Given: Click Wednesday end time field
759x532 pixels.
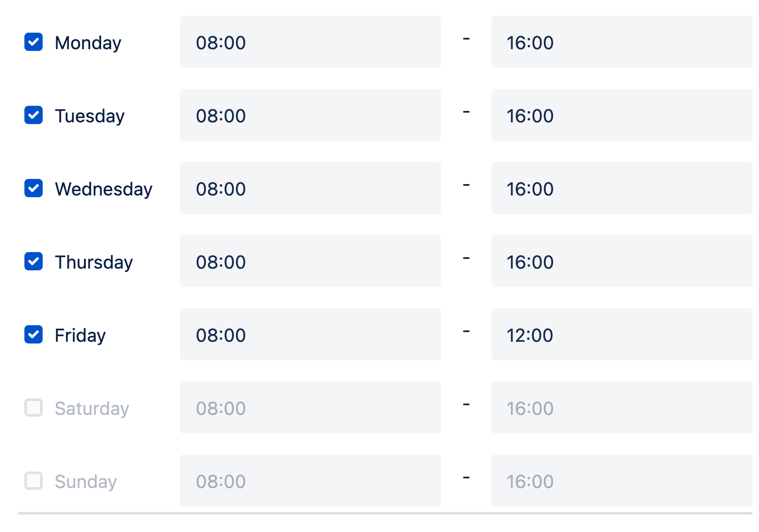Looking at the screenshot, I should 621,189.
